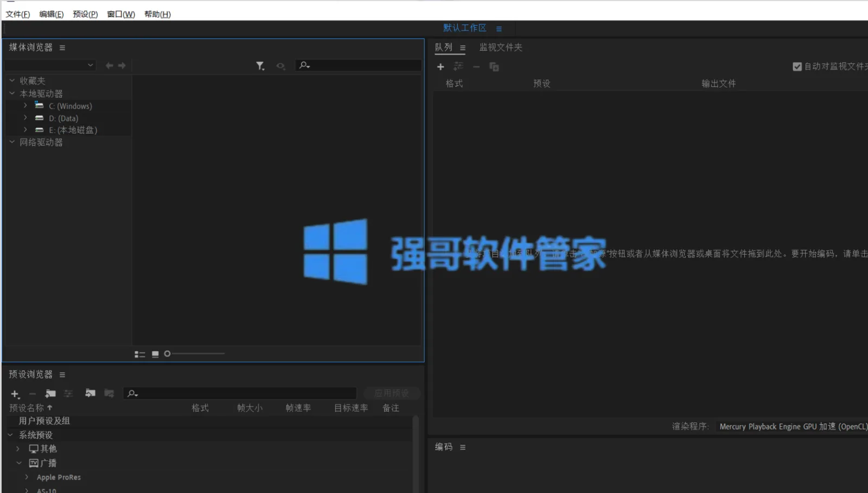Select the E: (本地磁盘) drive icon
This screenshot has height=493, width=868.
(39, 130)
